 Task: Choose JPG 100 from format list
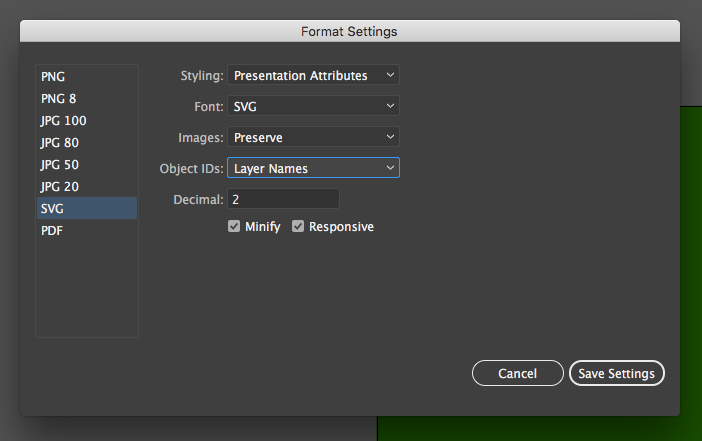(62, 120)
